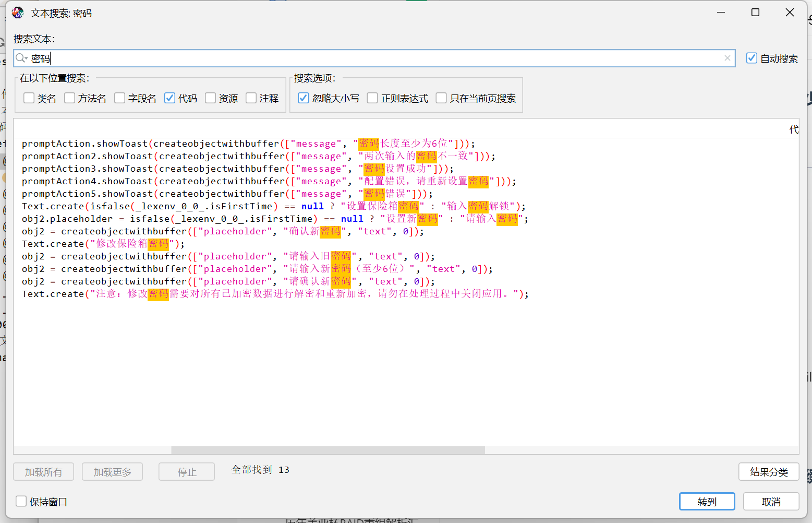This screenshot has width=812, height=523.
Task: Cancel the dialog with 取消
Action: (771, 502)
